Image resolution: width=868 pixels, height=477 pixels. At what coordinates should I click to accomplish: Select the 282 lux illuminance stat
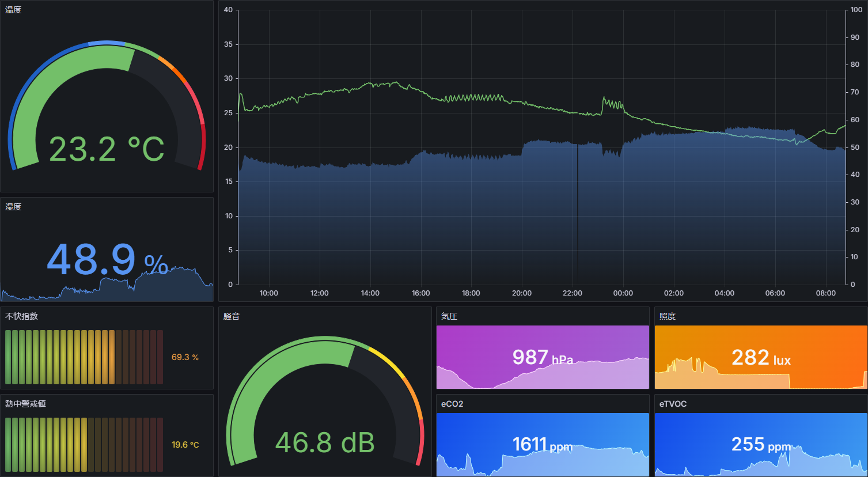[x=761, y=358]
